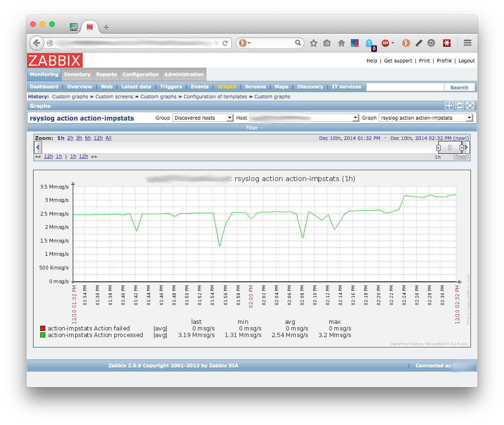Set zoom to 6h
The width and height of the screenshot is (504, 425).
coord(88,138)
